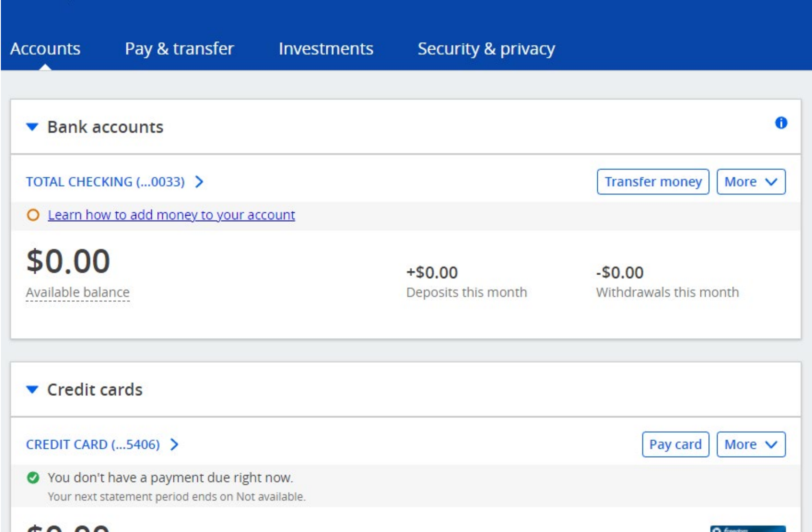Click the credit card image thumbnail
This screenshot has height=532, width=812.
point(748,529)
